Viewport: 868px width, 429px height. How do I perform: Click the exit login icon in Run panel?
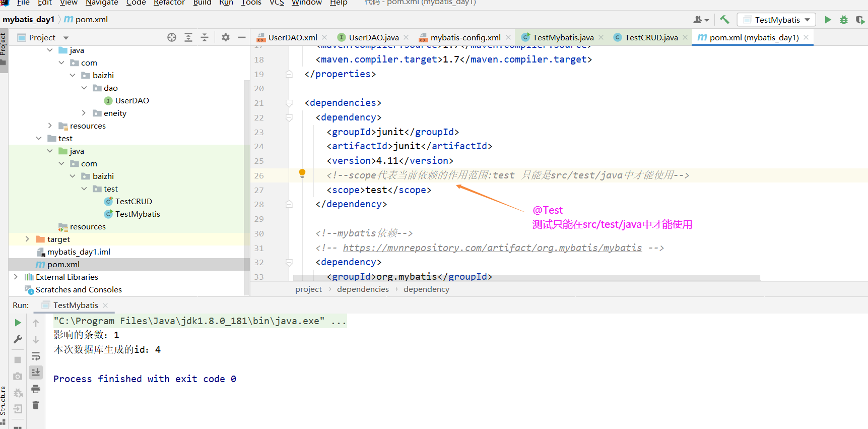[18, 409]
